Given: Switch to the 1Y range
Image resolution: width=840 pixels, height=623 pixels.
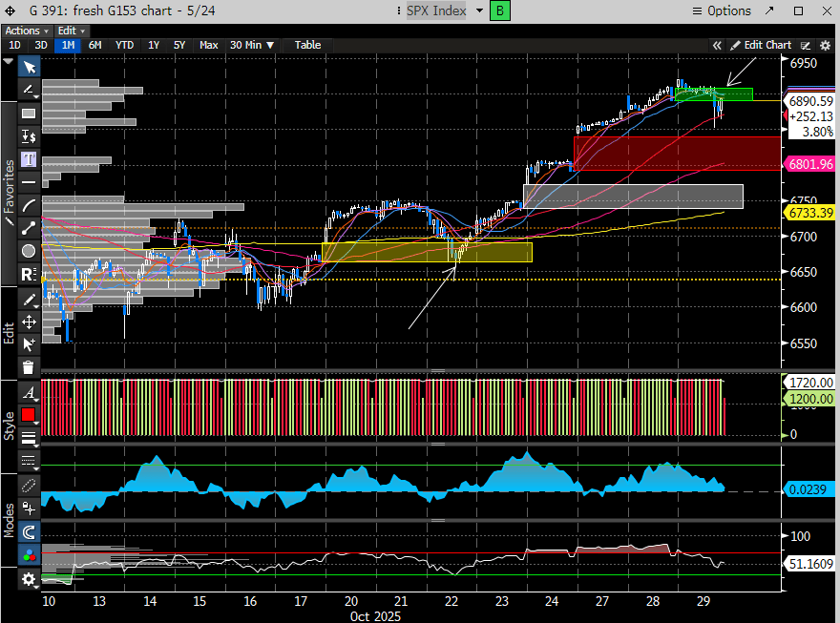Looking at the screenshot, I should click(x=154, y=45).
